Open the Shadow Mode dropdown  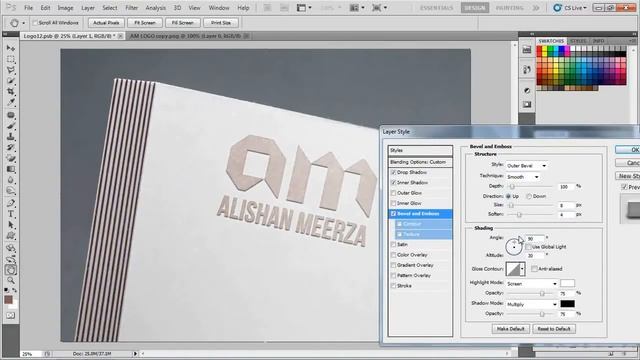click(532, 304)
